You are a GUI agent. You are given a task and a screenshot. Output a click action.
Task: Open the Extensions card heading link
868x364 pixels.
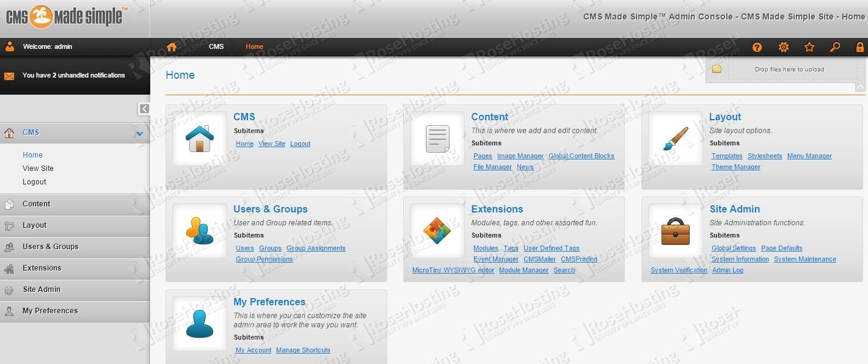tap(497, 209)
